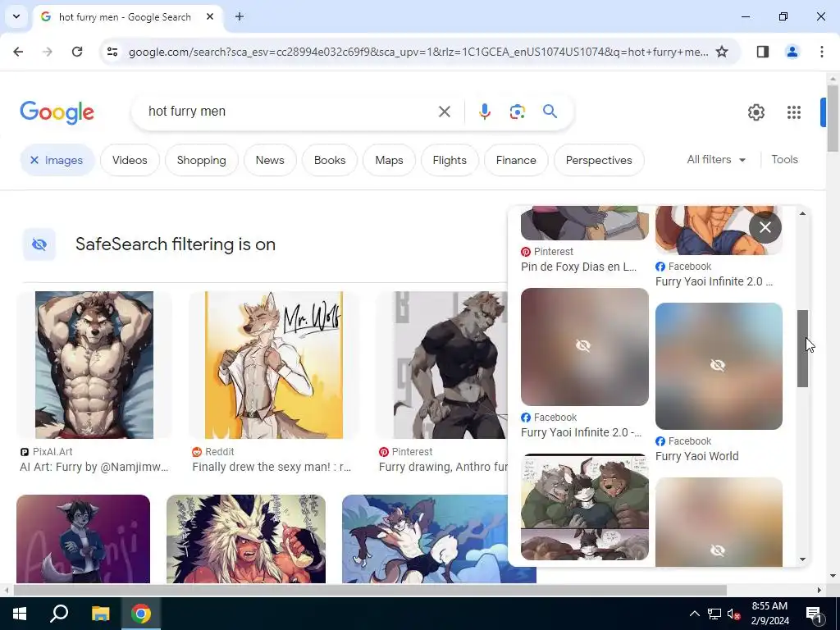Bookmark this page with star icon
Image resolution: width=840 pixels, height=630 pixels.
722,52
